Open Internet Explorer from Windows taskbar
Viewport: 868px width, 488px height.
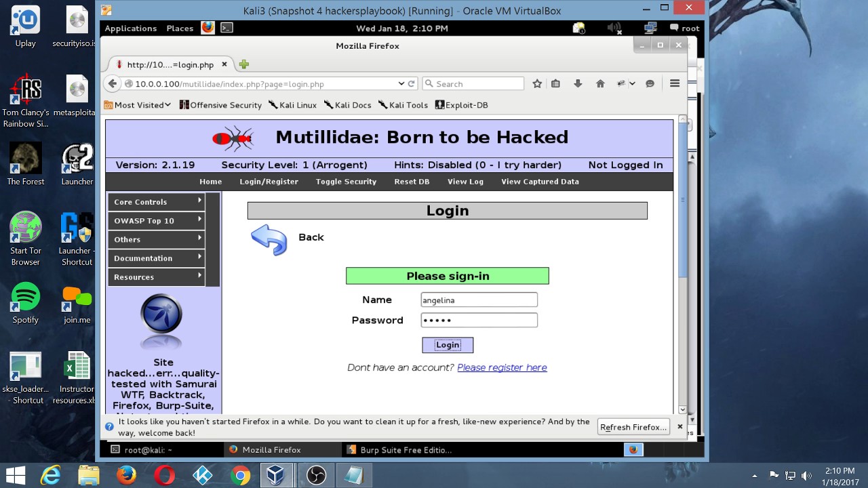[50, 475]
